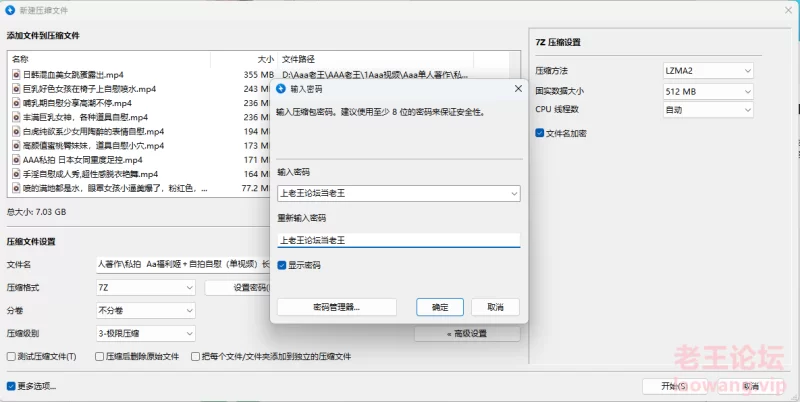This screenshot has width=800, height=402.
Task: Close the 新建压缩文件 window
Action: pyautogui.click(x=788, y=10)
